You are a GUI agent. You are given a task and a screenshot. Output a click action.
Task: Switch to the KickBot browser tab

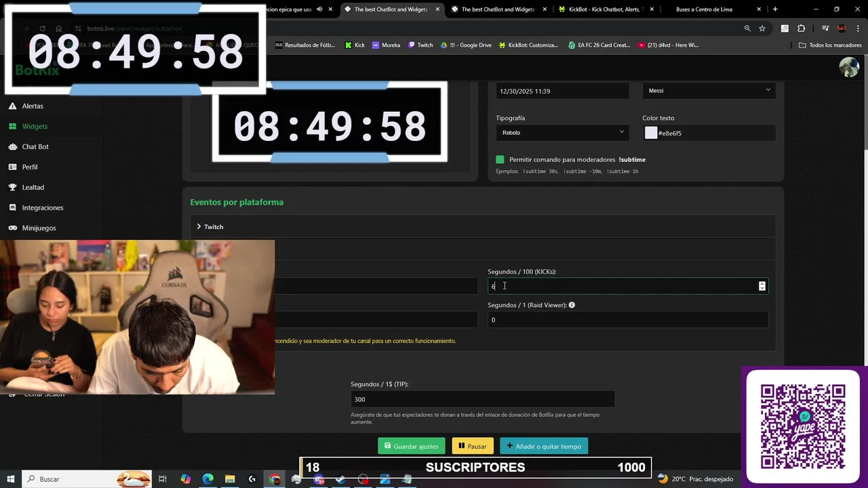pos(606,9)
